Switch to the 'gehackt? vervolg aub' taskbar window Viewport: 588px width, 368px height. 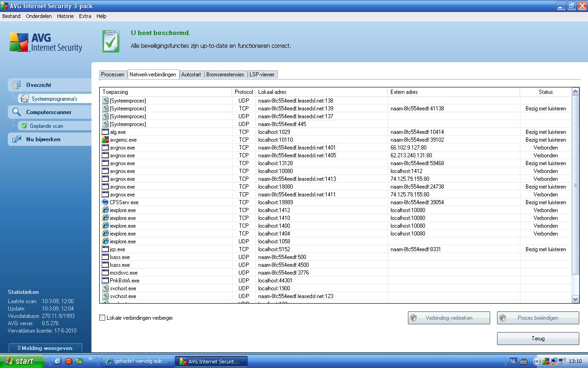tap(138, 361)
